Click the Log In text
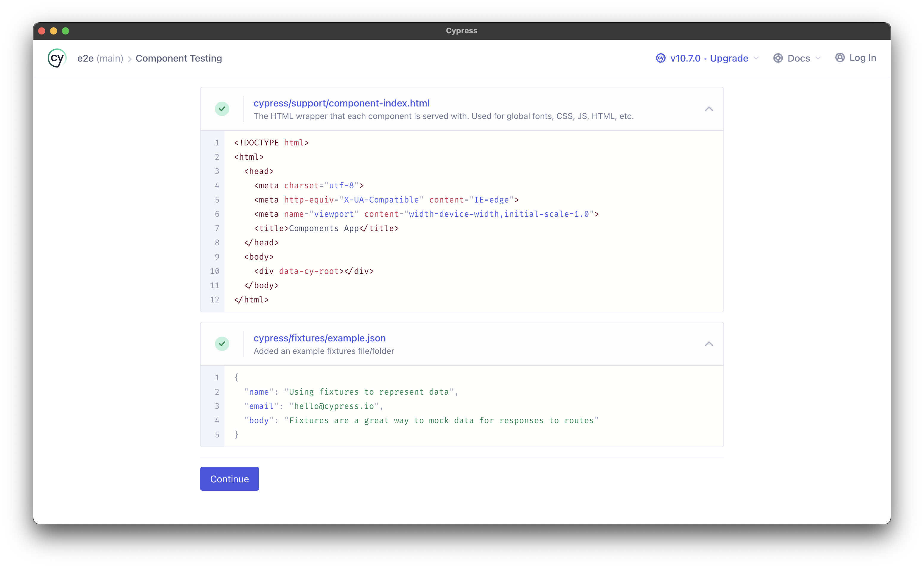 (x=862, y=58)
